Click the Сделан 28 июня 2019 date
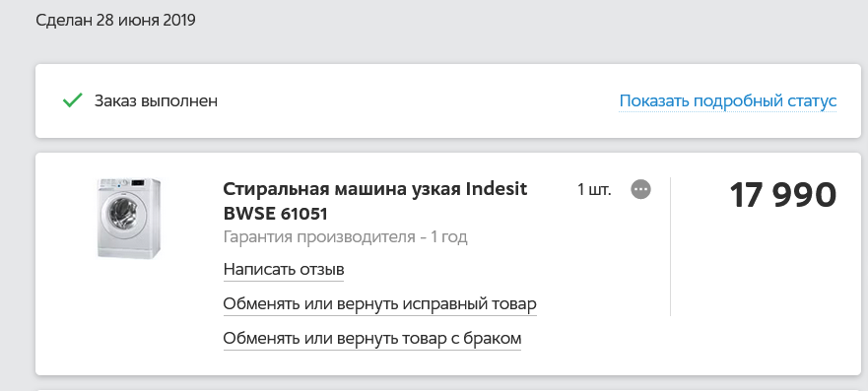 pyautogui.click(x=115, y=21)
